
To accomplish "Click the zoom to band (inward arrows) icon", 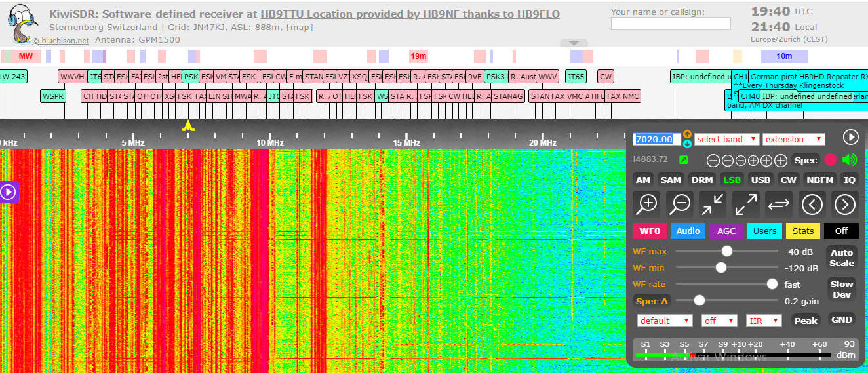I will [712, 205].
